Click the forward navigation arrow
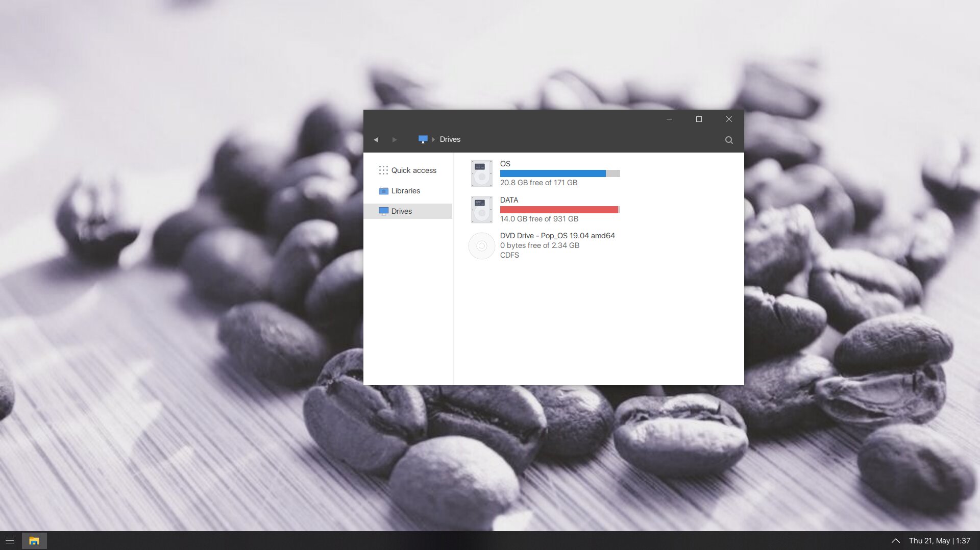This screenshot has height=550, width=980. pos(394,140)
